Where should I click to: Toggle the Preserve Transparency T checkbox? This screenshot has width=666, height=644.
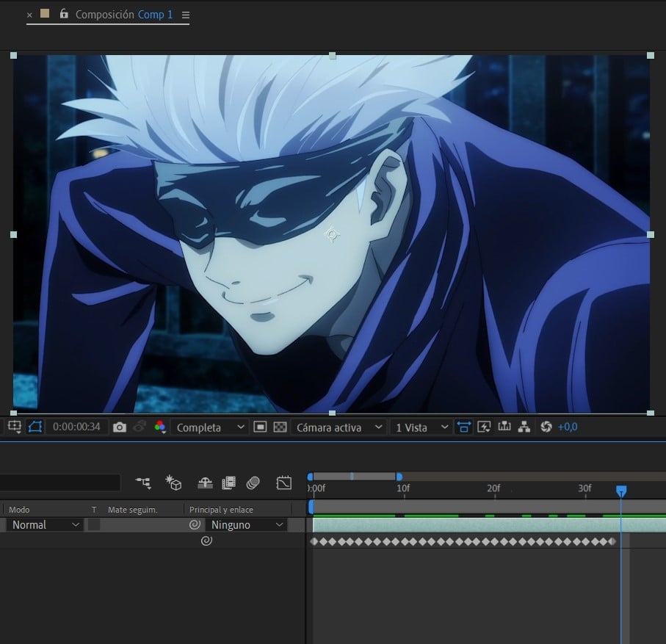pyautogui.click(x=94, y=524)
